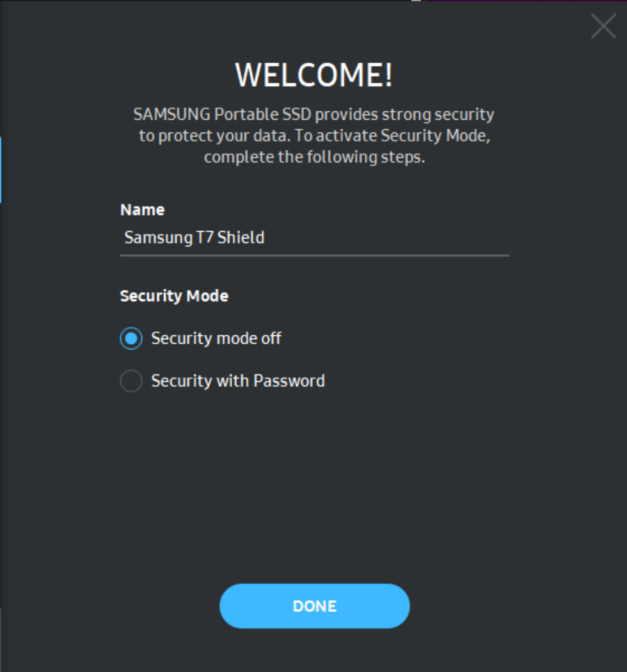Screen dimensions: 627x672
Task: Click the "Security Mode," phrase in the description
Action: pos(436,136)
